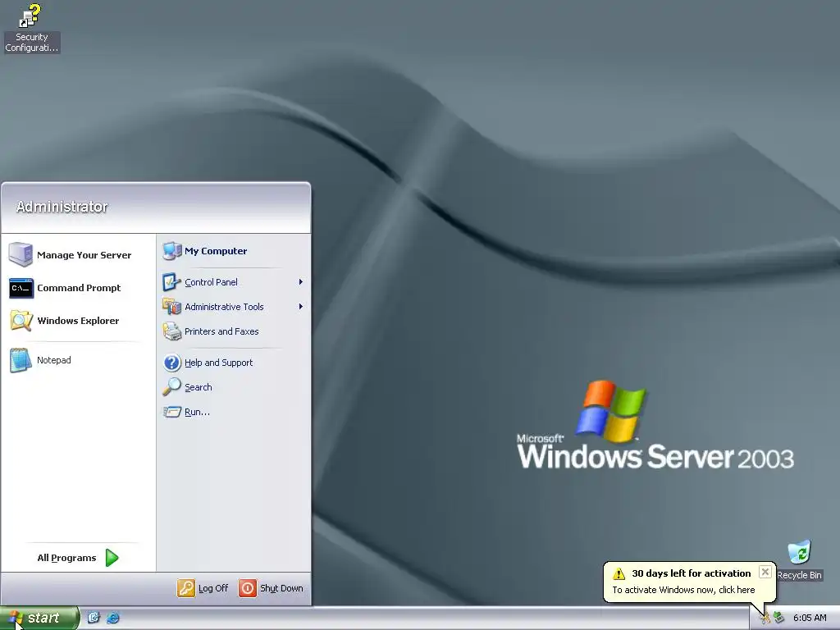Choose Printers and Faxes entry

[234, 331]
